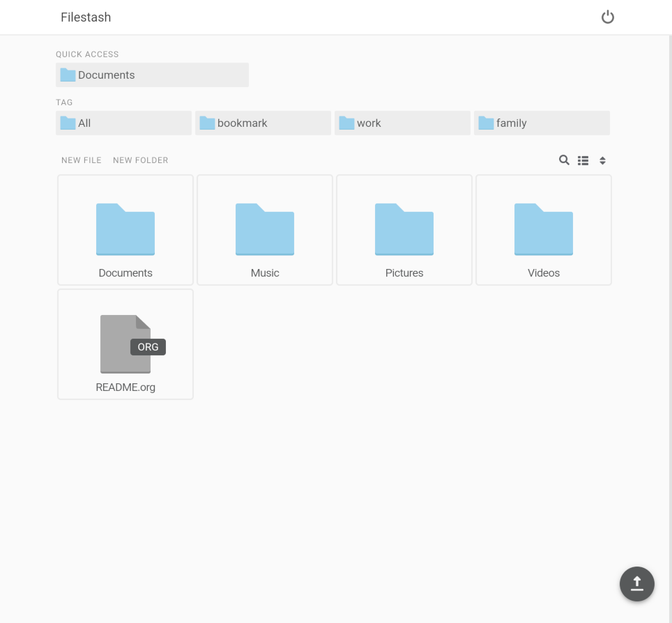Image resolution: width=672 pixels, height=623 pixels.
Task: Click the Filestash title
Action: [86, 17]
